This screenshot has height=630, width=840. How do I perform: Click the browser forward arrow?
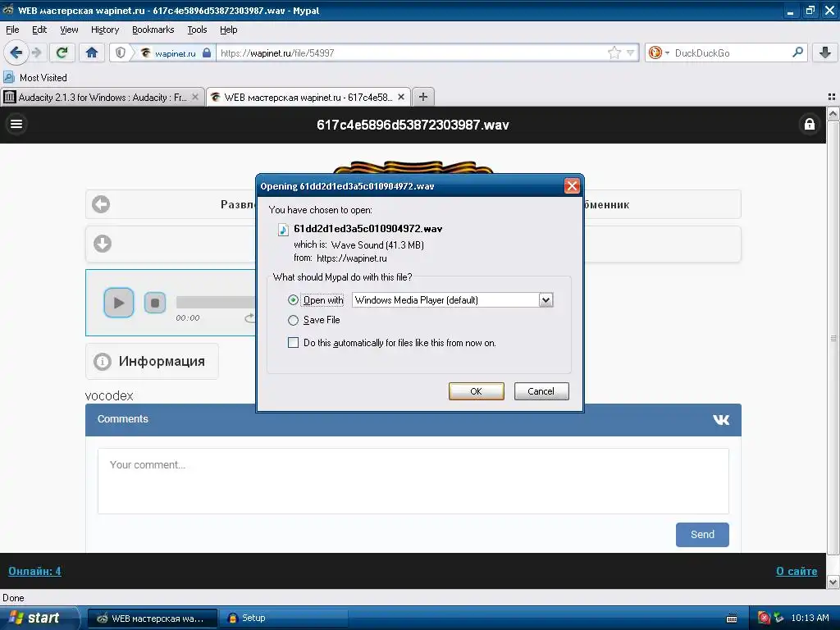(x=36, y=52)
